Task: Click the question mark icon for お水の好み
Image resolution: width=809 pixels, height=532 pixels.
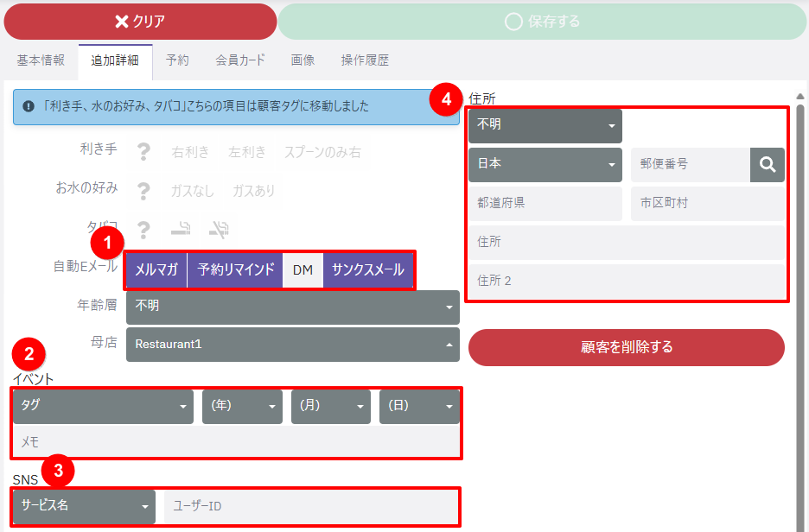Action: [143, 191]
